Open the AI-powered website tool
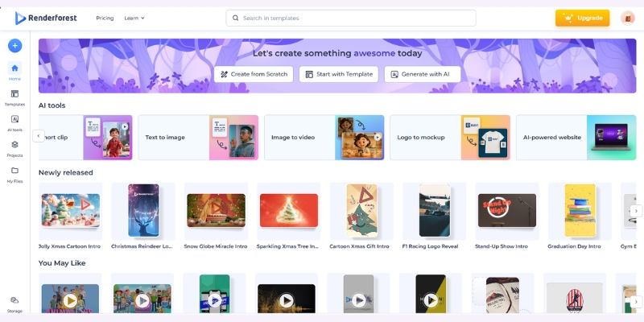This screenshot has width=644, height=322. pyautogui.click(x=576, y=138)
